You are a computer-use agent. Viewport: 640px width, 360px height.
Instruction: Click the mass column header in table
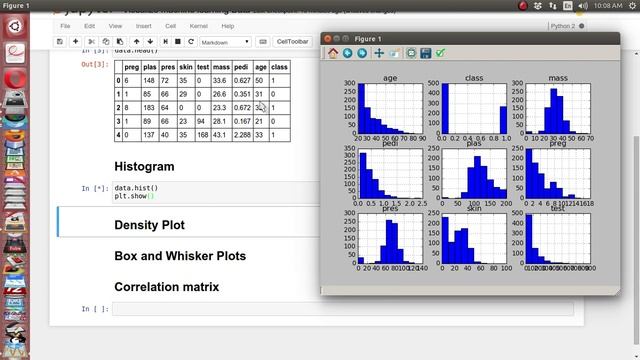pos(221,67)
